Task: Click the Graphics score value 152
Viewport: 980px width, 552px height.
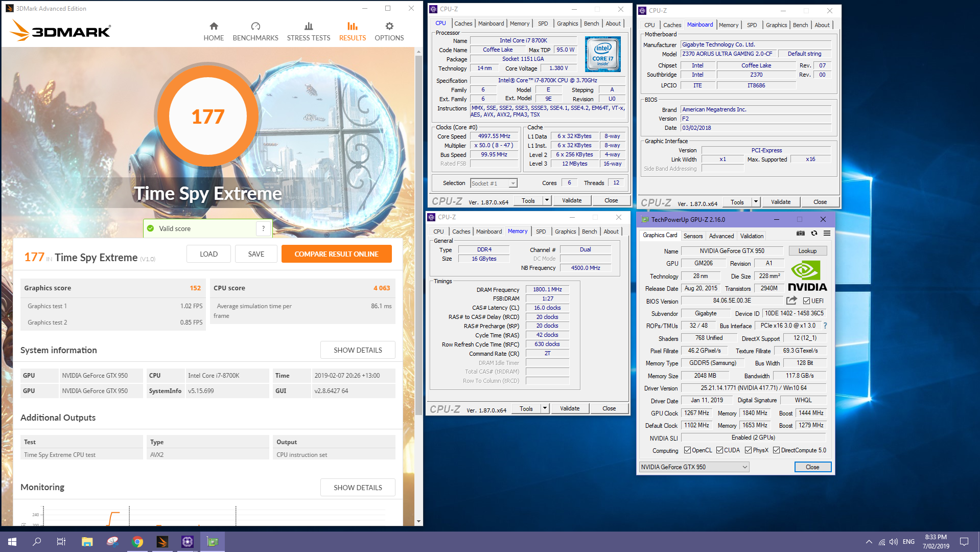Action: click(195, 288)
